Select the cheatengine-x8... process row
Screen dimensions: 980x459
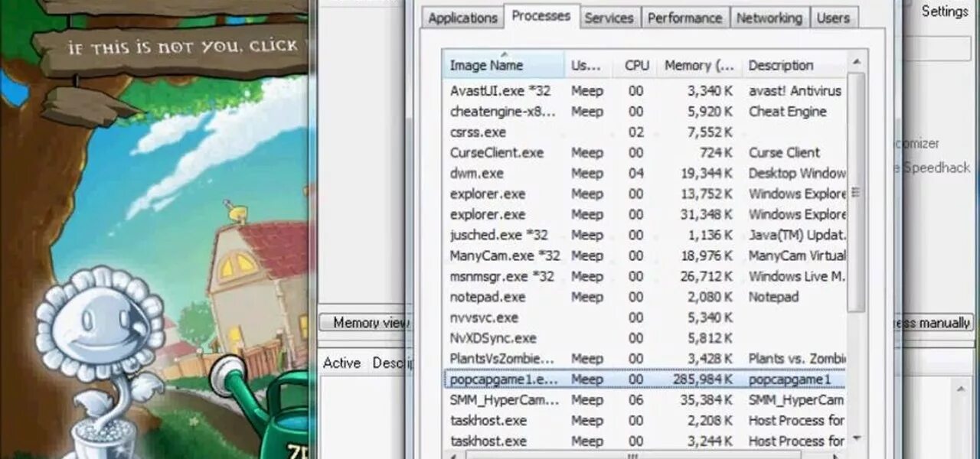tap(645, 111)
